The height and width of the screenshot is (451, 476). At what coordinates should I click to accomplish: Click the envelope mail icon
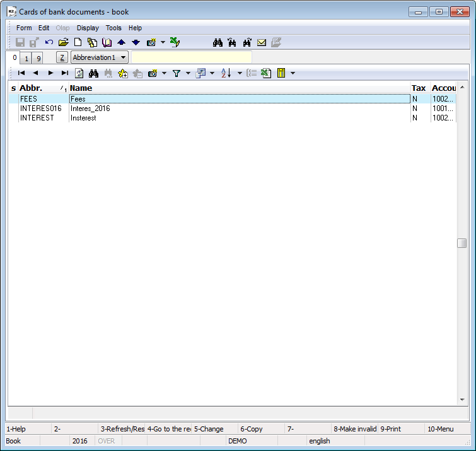pyautogui.click(x=262, y=42)
